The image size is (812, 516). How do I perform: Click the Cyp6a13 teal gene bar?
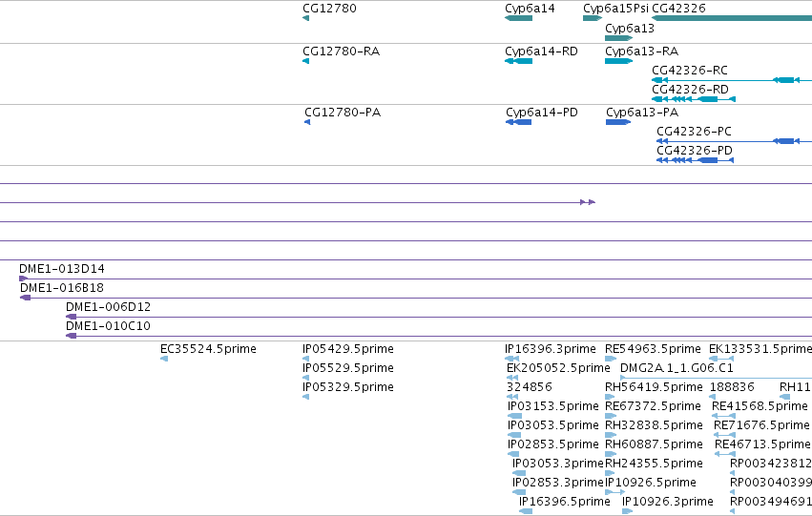(618, 38)
